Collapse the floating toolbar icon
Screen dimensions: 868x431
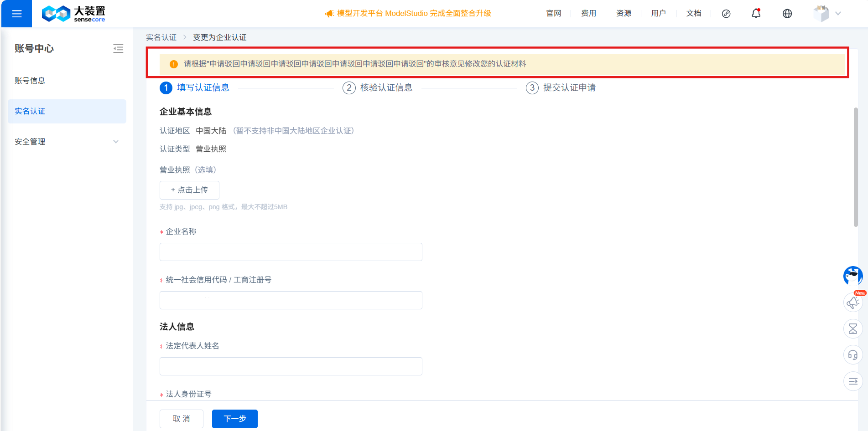[x=853, y=381]
